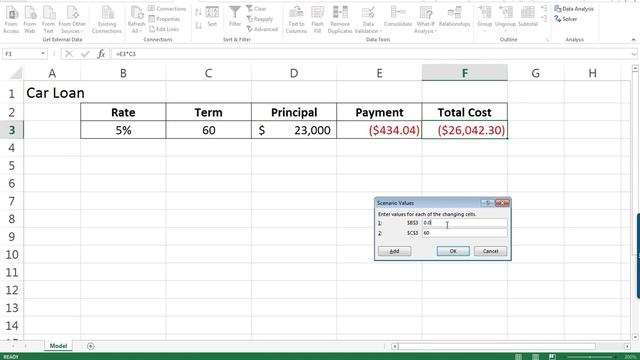Open the Data Analysis add-in

click(574, 9)
